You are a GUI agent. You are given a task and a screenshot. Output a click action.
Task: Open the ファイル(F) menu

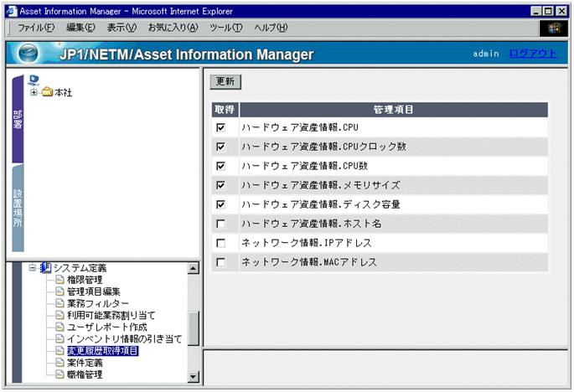point(36,28)
